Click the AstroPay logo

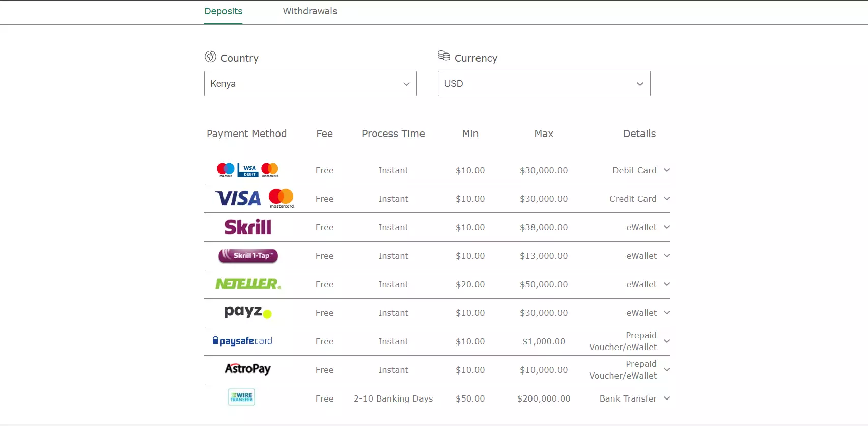tap(247, 369)
